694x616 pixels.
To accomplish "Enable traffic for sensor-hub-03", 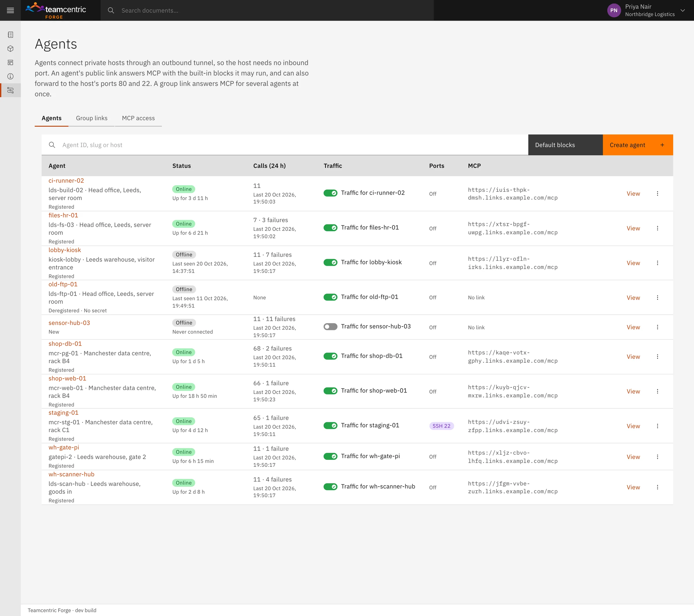I will click(x=330, y=326).
